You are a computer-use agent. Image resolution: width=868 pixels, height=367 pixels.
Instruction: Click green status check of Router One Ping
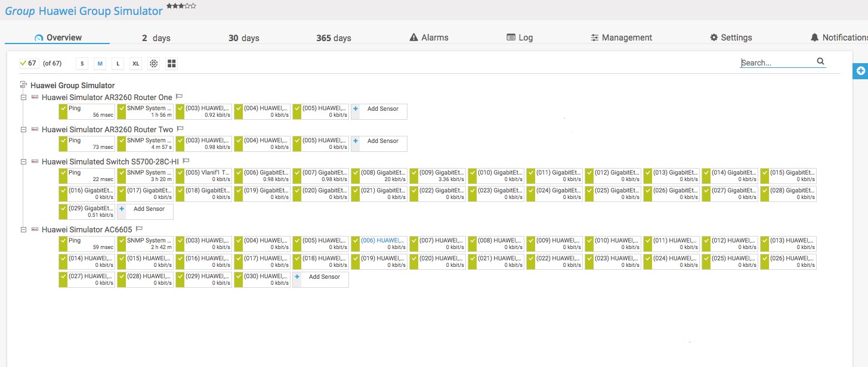coord(63,112)
